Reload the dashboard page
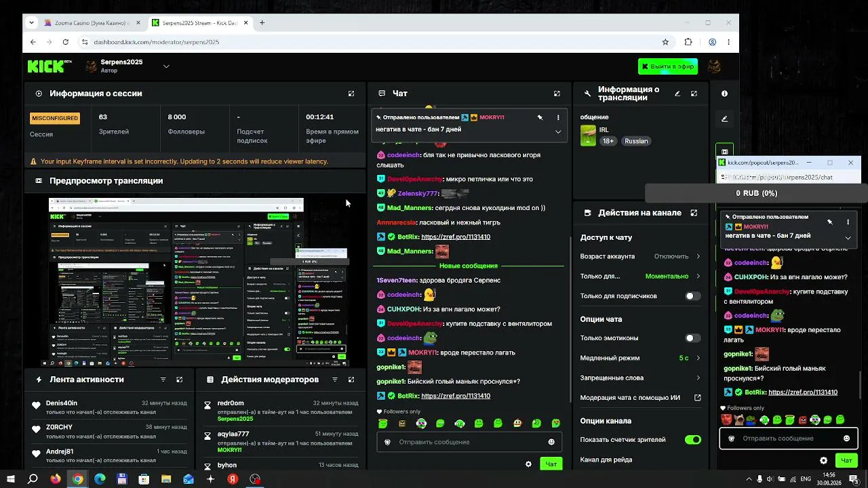The height and width of the screenshot is (488, 868). click(x=65, y=42)
